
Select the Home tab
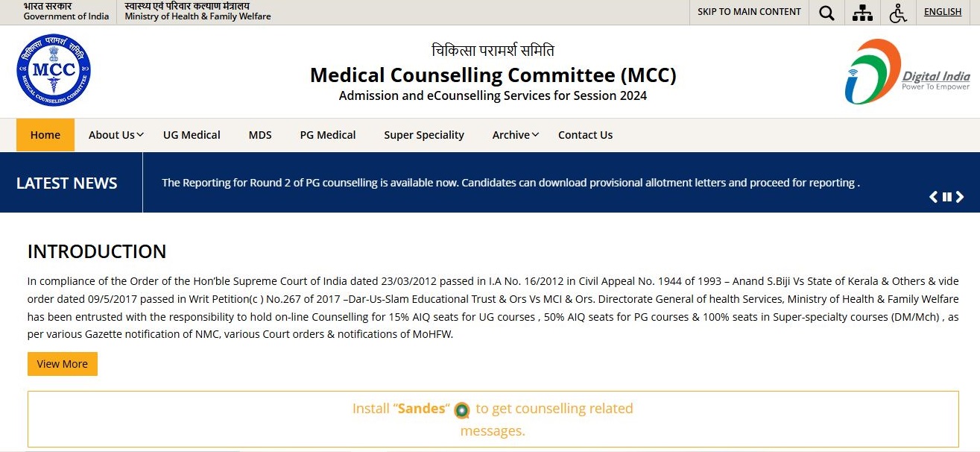tap(45, 135)
